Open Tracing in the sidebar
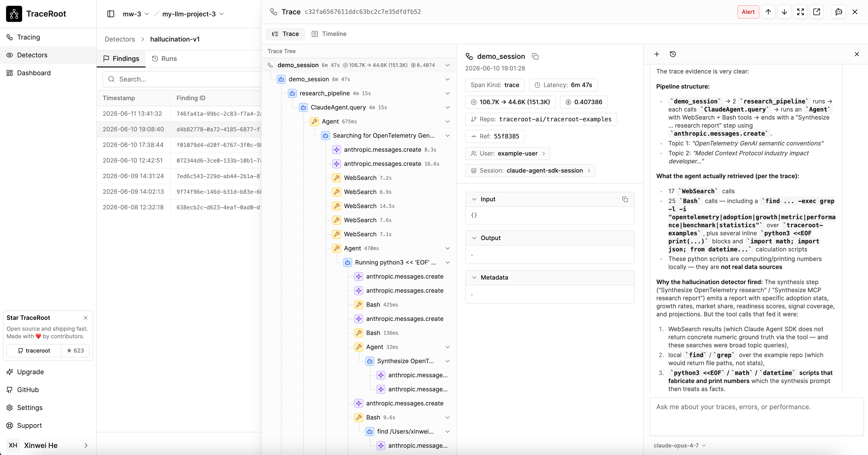 (x=48, y=37)
